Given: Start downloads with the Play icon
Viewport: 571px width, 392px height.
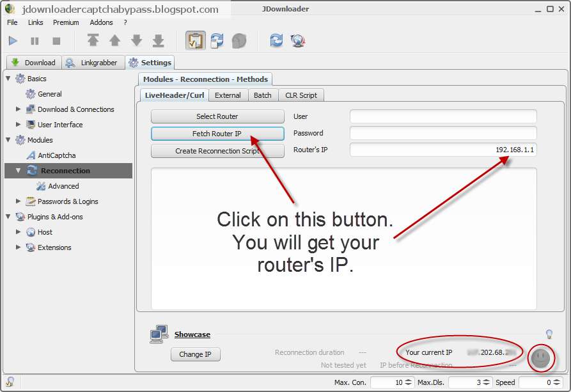Looking at the screenshot, I should coord(13,41).
